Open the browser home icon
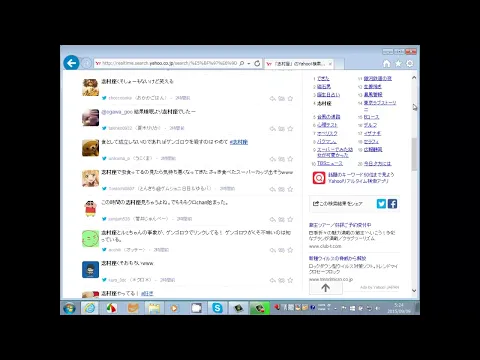Viewport: 480px width, 360px height. [x=387, y=63]
